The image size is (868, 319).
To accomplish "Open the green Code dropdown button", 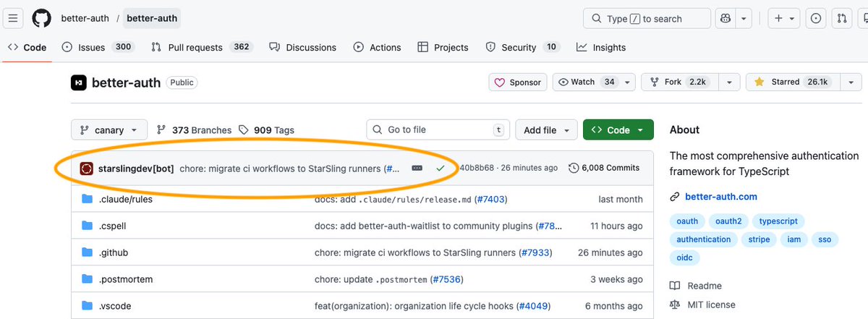I will 618,130.
